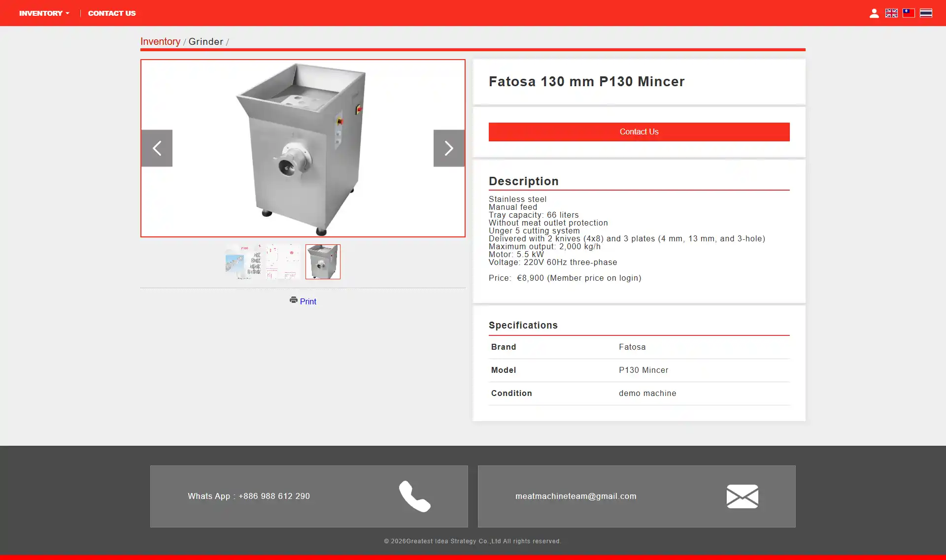Viewport: 946px width, 560px height.
Task: Click the price text €8,900
Action: (x=531, y=278)
